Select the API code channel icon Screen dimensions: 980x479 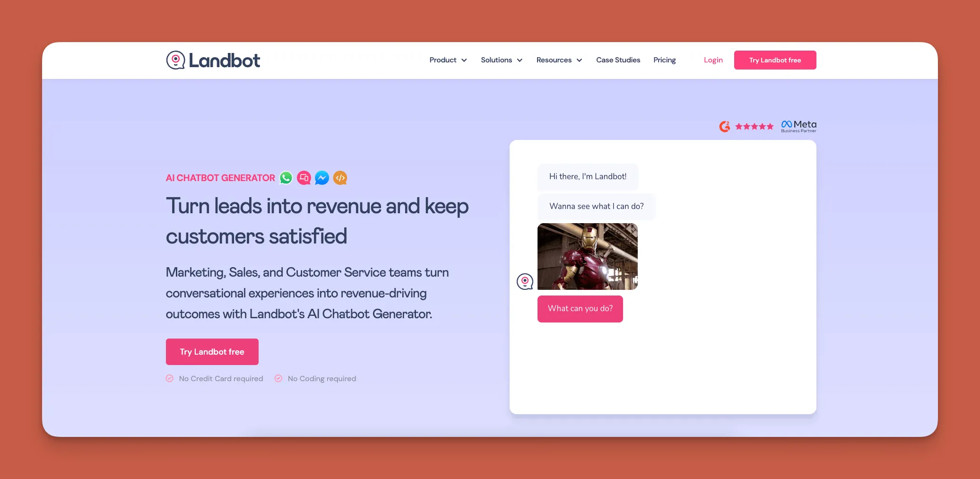pyautogui.click(x=340, y=178)
